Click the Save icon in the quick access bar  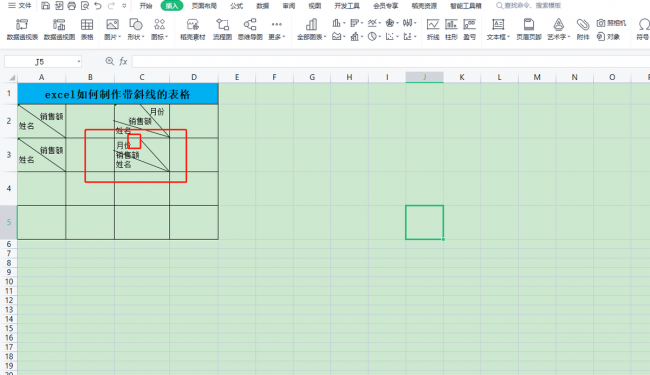coord(46,5)
